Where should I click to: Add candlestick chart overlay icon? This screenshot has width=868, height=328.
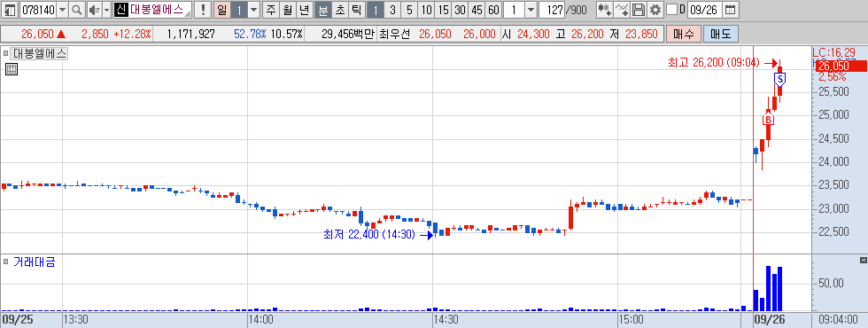(x=604, y=10)
